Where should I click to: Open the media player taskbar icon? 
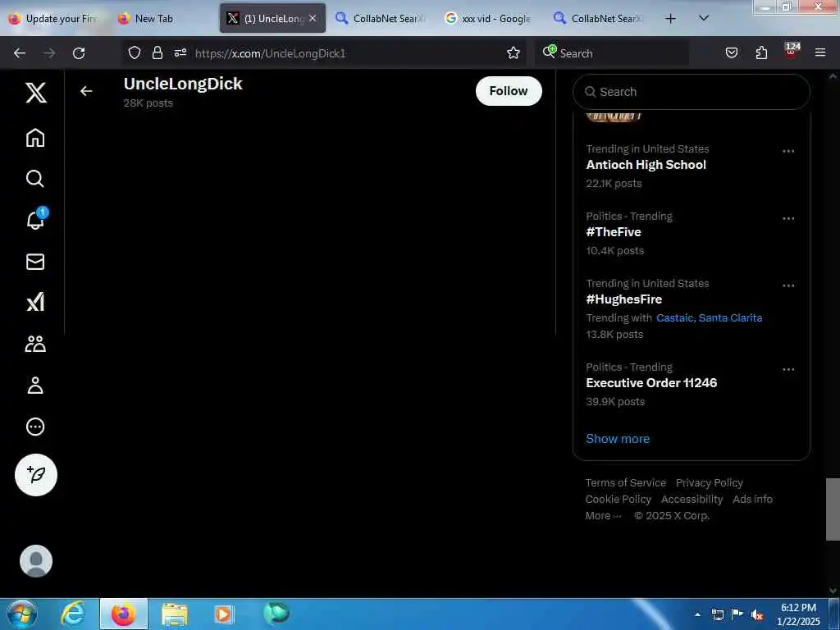pos(224,614)
